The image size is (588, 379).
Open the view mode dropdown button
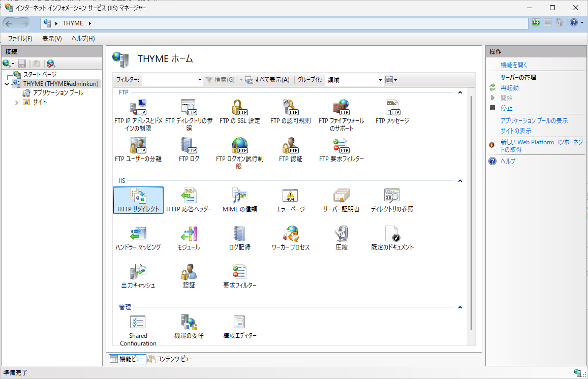[x=391, y=80]
